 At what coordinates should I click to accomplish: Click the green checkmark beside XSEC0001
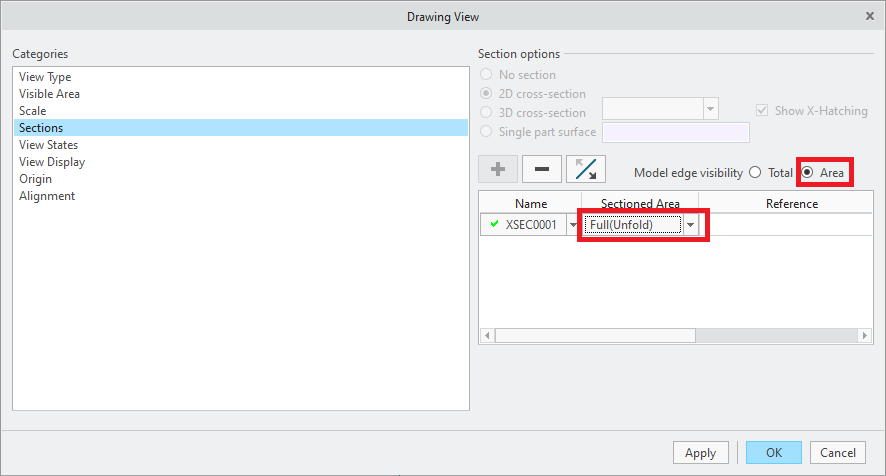click(x=494, y=225)
